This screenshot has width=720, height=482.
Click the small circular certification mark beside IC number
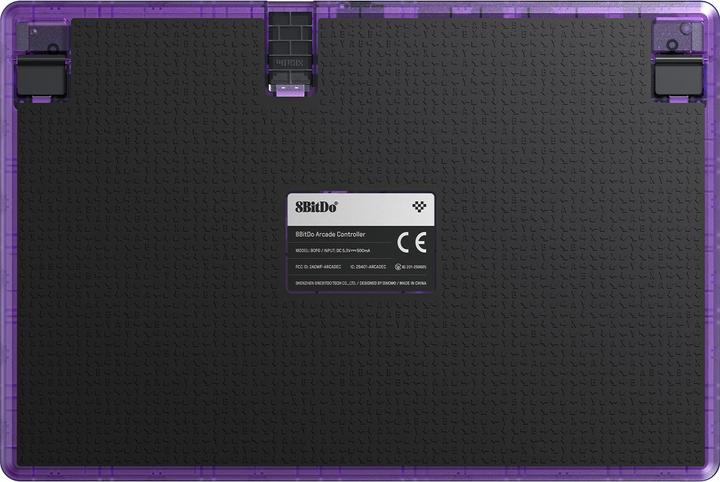click(x=399, y=268)
